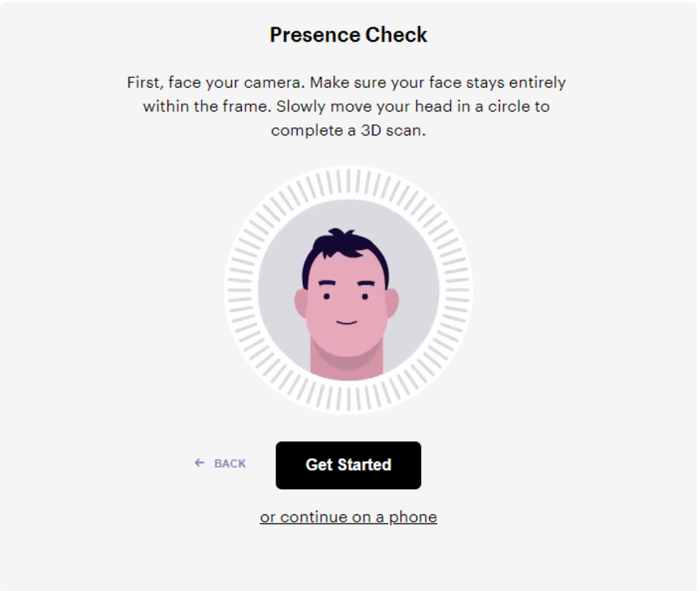Click the top of the scan progress ring
The image size is (700, 591).
[x=348, y=182]
